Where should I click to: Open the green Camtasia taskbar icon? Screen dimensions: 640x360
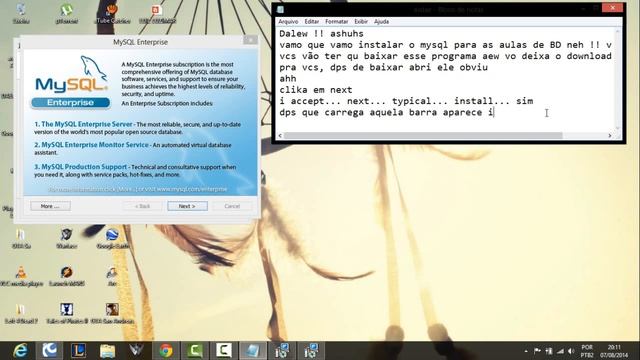[x=195, y=351]
